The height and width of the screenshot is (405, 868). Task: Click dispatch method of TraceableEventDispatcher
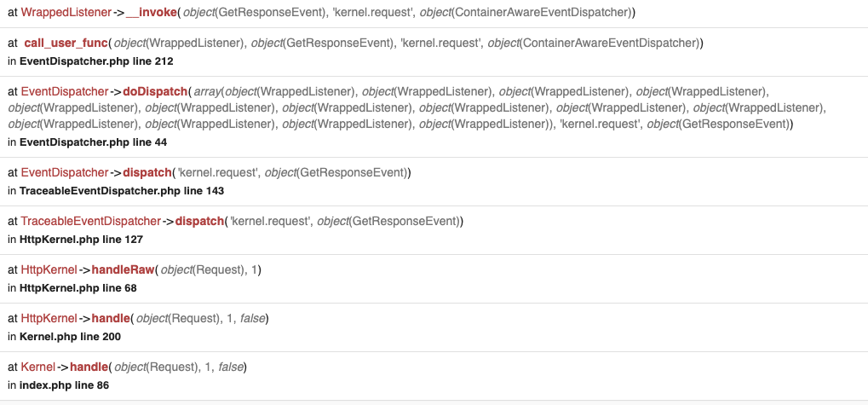click(x=198, y=222)
